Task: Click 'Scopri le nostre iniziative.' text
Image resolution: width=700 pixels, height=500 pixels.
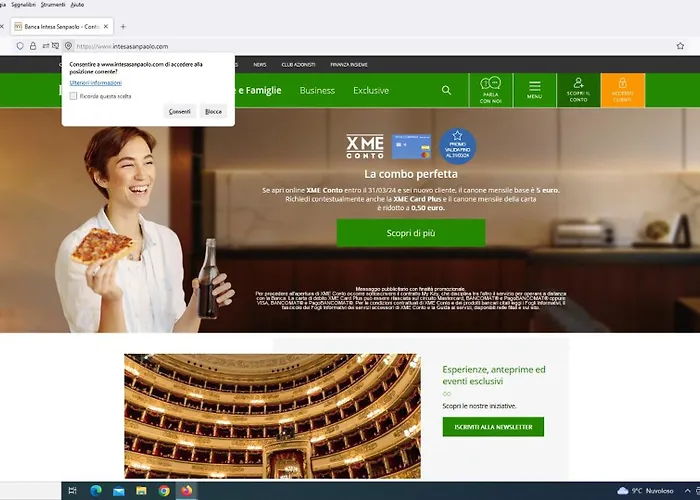Action: pyautogui.click(x=479, y=406)
